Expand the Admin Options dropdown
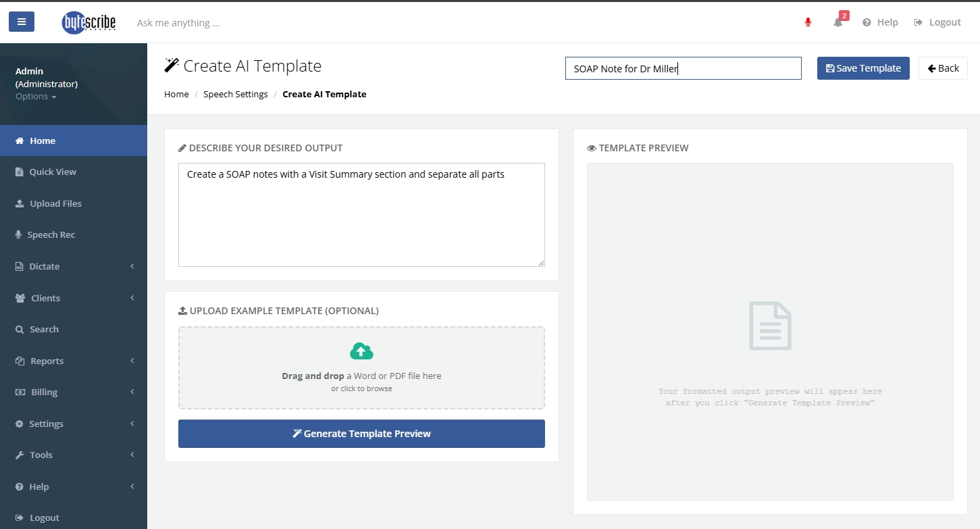Screen dimensions: 980x529 [x=36, y=97]
